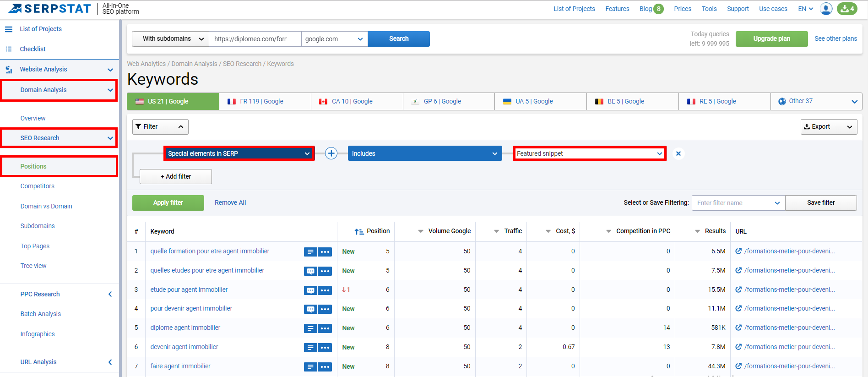Switch to BE 5 Google tab

click(x=633, y=101)
